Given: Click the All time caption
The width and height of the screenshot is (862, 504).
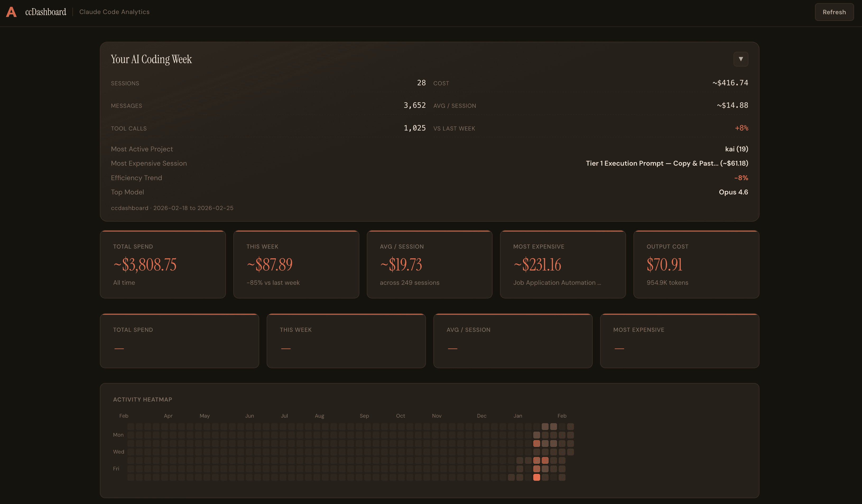Looking at the screenshot, I should pyautogui.click(x=124, y=283).
